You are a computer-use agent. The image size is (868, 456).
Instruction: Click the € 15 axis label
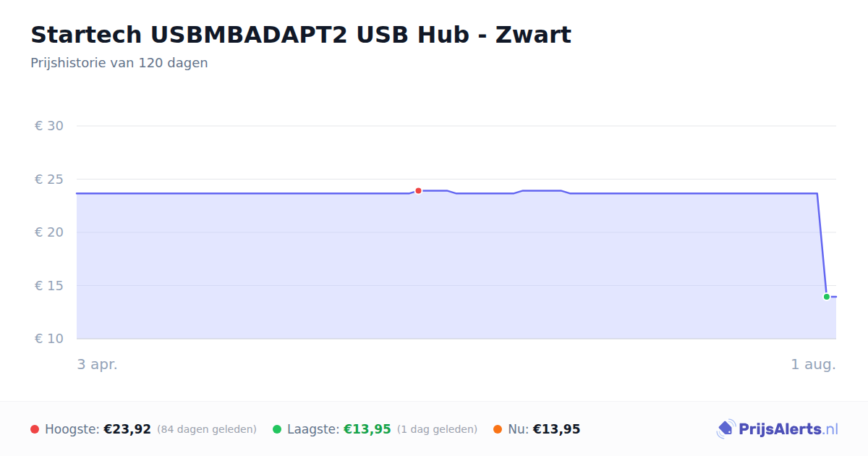click(x=49, y=286)
